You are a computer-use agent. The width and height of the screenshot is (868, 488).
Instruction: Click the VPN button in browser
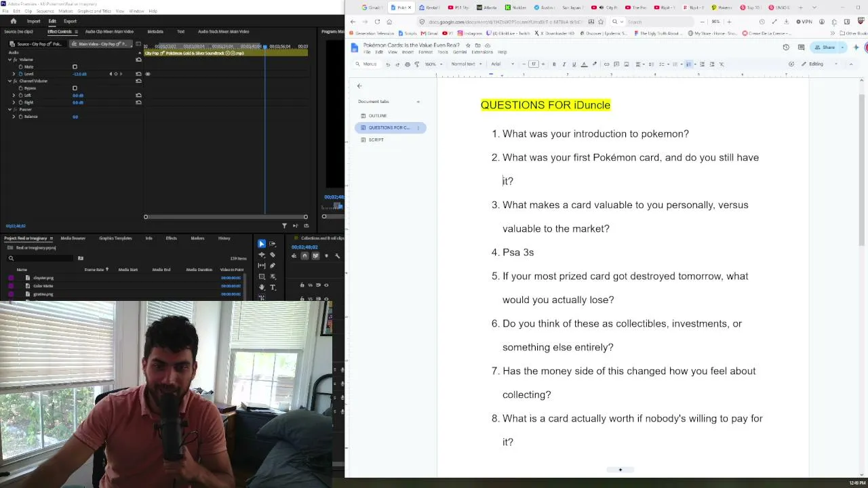click(x=804, y=22)
